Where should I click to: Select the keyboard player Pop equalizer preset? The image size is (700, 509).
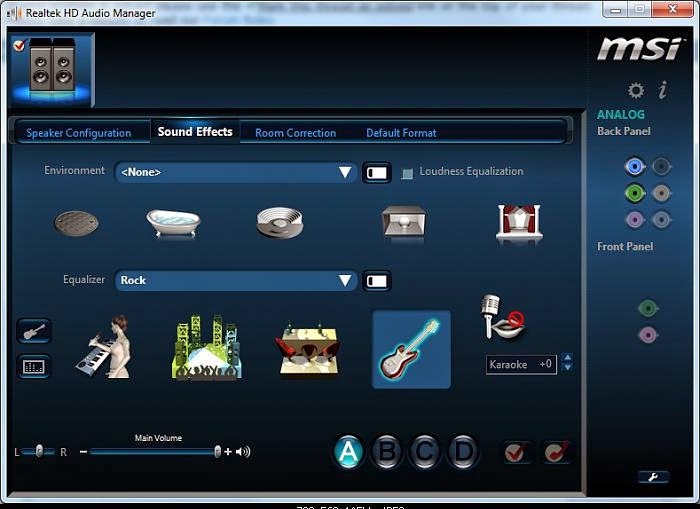pos(105,347)
